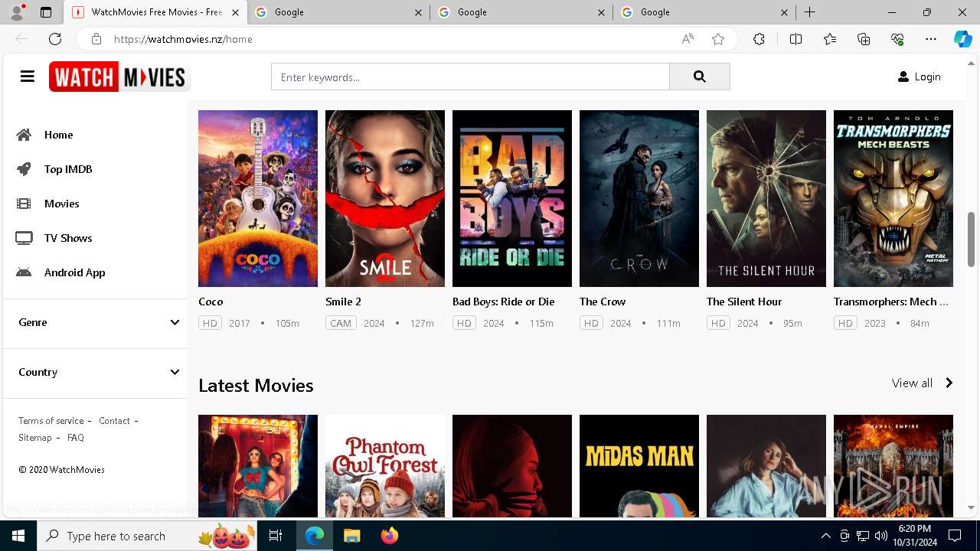This screenshot has width=980, height=551.
Task: Add this page to favorites
Action: [718, 39]
